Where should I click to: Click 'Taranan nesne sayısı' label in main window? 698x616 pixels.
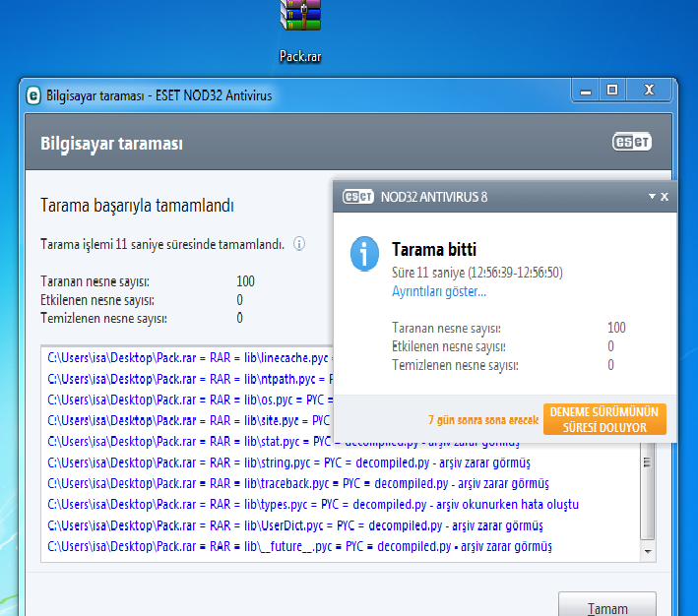(x=95, y=281)
